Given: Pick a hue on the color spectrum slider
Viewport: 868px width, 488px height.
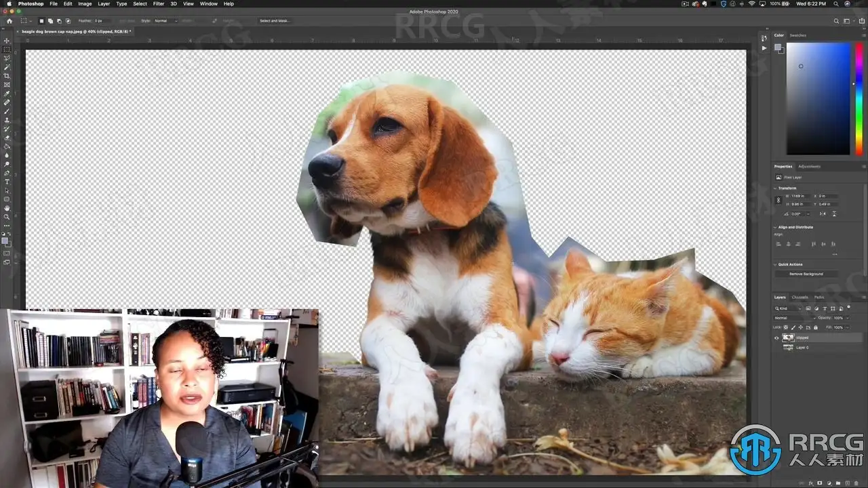Looking at the screenshot, I should point(859,99).
